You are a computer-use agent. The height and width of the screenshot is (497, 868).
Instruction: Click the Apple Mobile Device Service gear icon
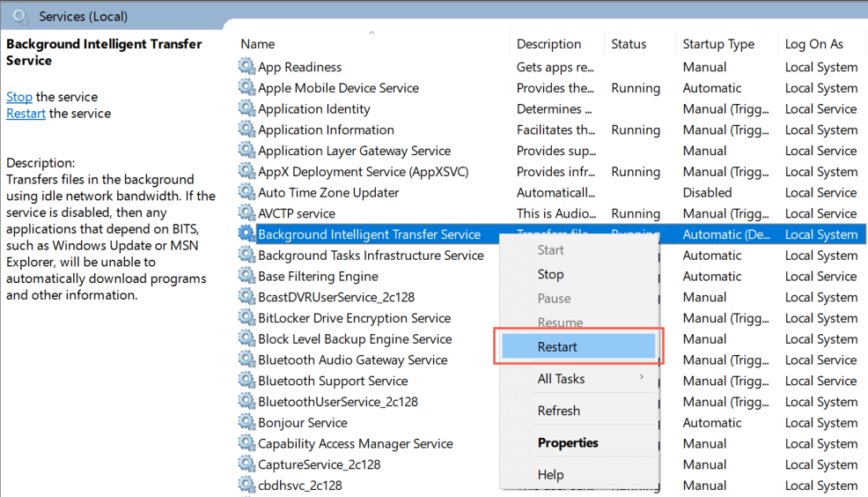coord(246,88)
